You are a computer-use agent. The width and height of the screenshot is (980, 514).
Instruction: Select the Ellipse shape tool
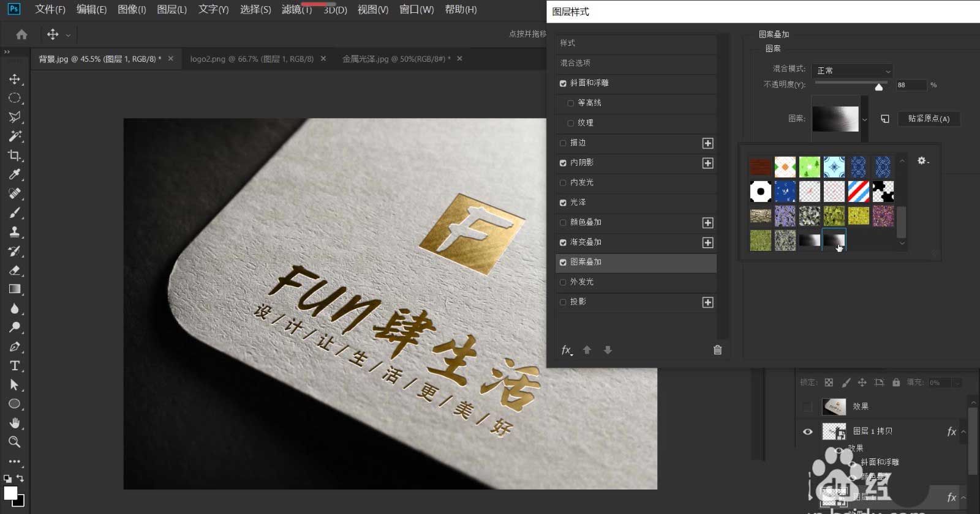[15, 404]
